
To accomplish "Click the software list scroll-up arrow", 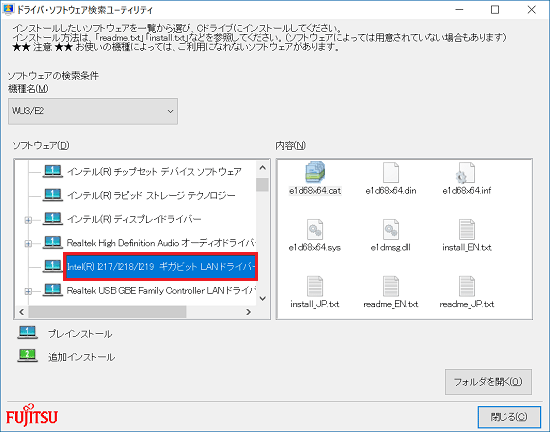I will pos(262,168).
